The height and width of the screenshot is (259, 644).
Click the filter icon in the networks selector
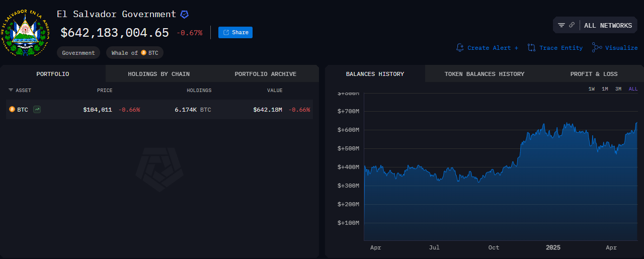(561, 25)
